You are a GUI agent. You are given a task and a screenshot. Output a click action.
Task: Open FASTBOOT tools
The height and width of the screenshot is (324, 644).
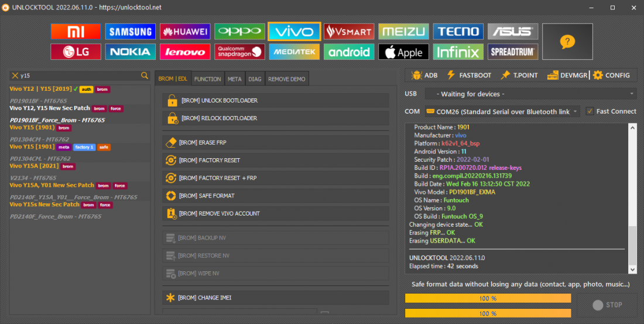(469, 75)
